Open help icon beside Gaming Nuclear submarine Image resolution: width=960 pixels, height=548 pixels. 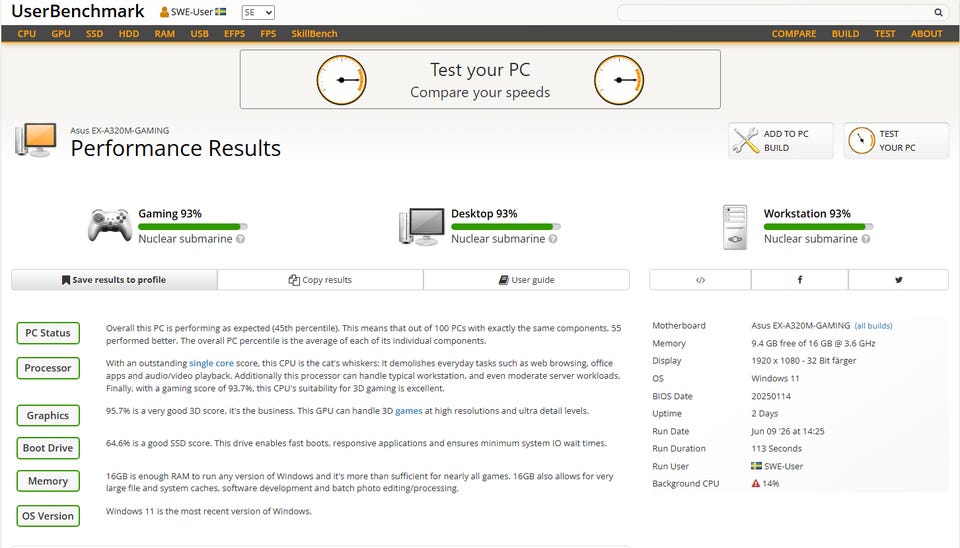pos(241,239)
